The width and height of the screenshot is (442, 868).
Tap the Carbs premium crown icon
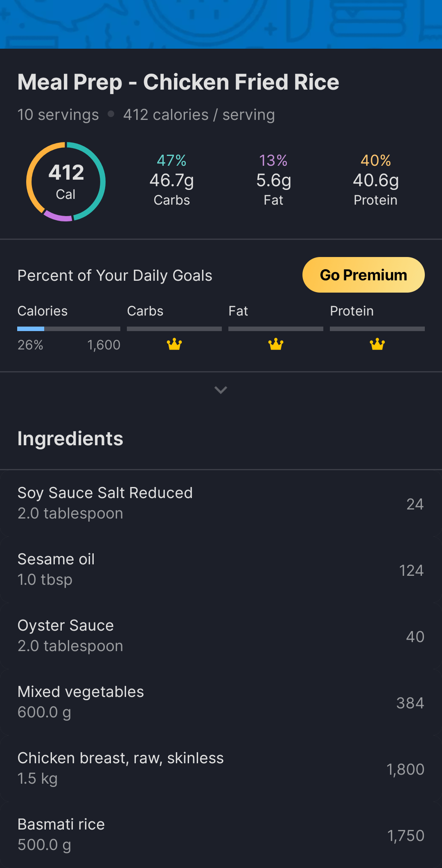pyautogui.click(x=174, y=344)
